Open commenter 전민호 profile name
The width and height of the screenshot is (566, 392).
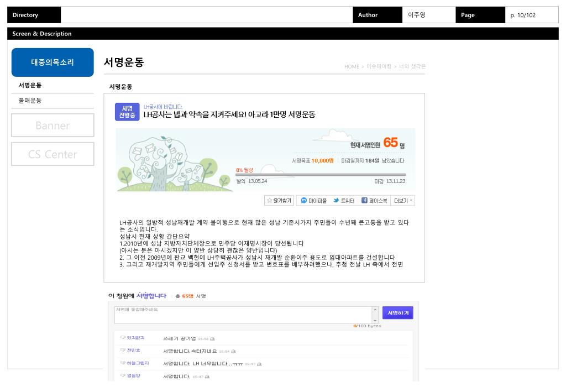coord(134,350)
